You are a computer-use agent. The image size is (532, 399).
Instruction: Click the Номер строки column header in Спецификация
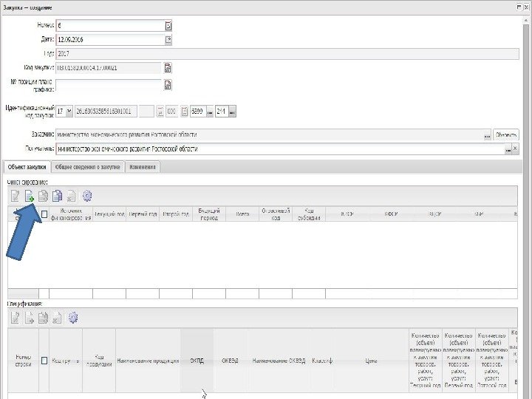click(24, 361)
